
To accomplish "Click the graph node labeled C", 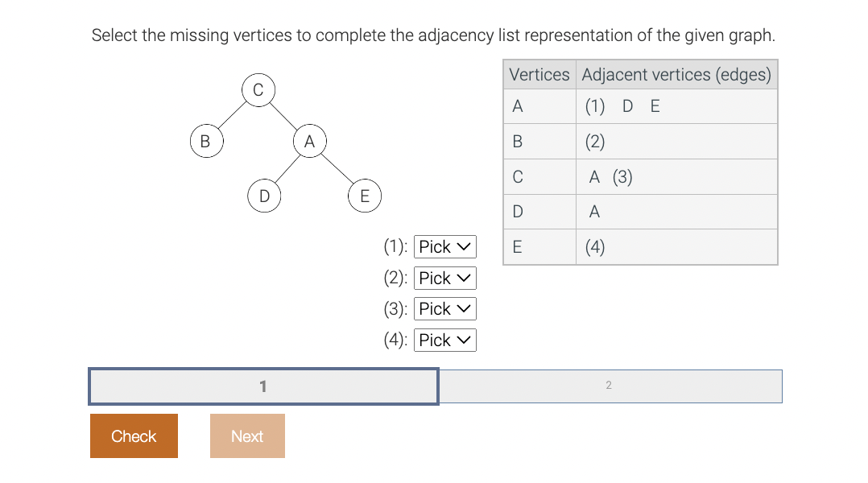I will point(258,90).
